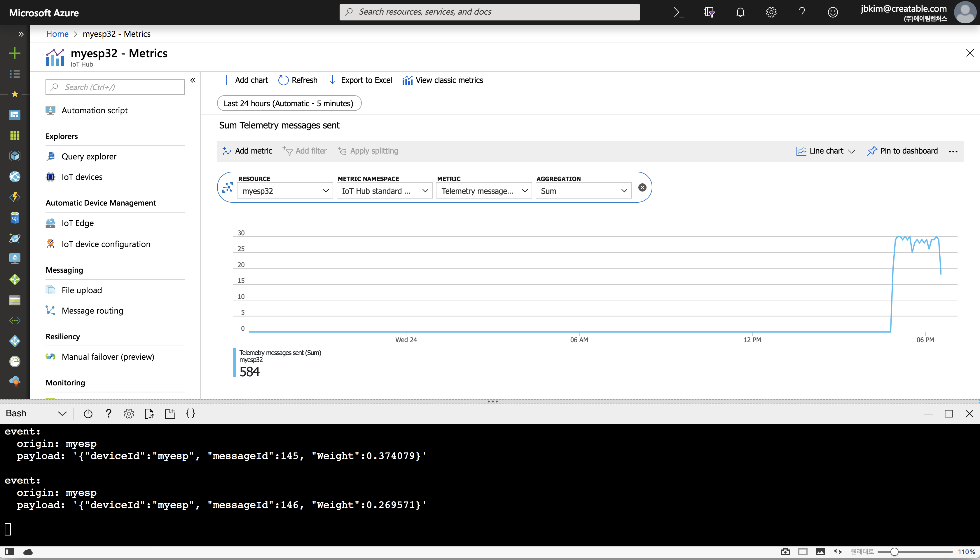Open the Resource dropdown myesp32

click(x=285, y=191)
